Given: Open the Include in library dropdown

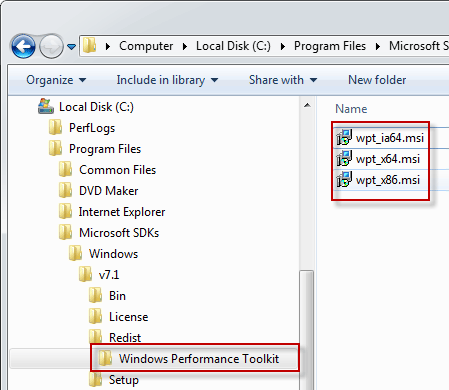Looking at the screenshot, I should [167, 80].
